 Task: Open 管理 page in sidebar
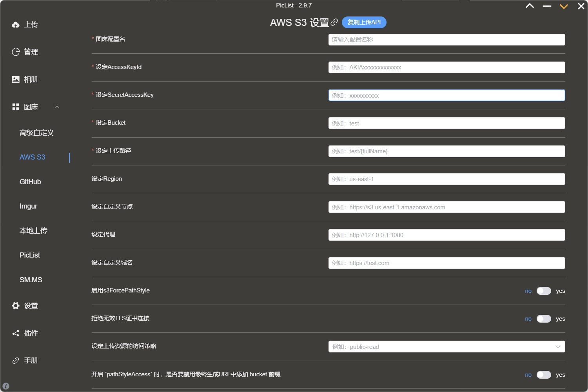tap(31, 52)
